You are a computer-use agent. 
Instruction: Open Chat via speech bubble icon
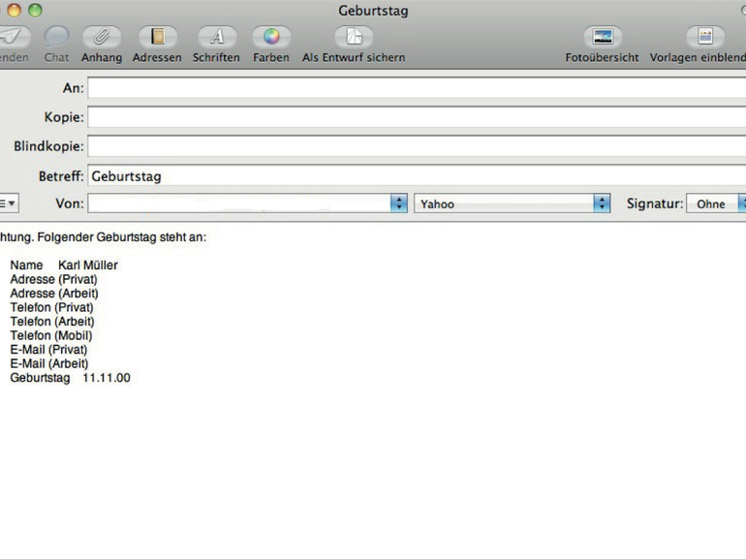pyautogui.click(x=56, y=37)
